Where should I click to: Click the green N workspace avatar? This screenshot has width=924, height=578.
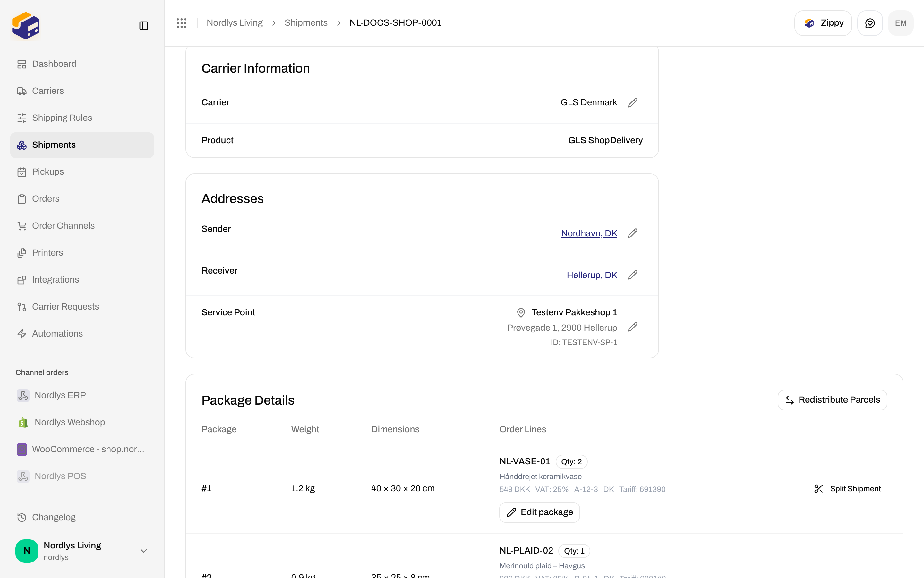coord(27,551)
